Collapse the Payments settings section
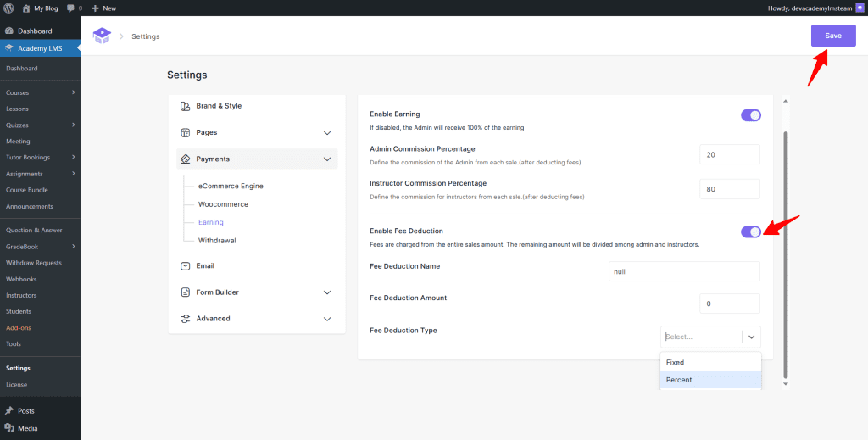Image resolution: width=868 pixels, height=440 pixels. click(327, 159)
